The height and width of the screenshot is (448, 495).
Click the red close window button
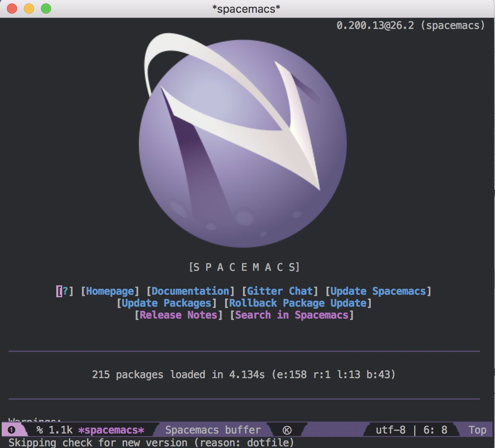(12, 9)
